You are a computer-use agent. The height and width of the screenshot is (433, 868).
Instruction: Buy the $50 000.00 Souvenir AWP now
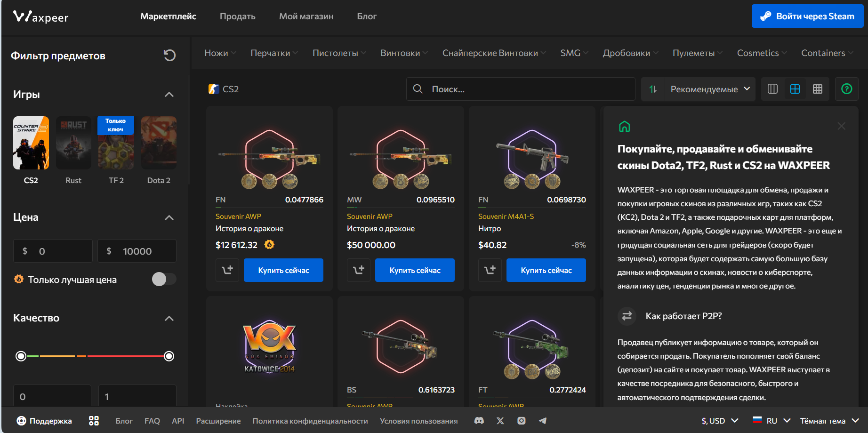[415, 270]
